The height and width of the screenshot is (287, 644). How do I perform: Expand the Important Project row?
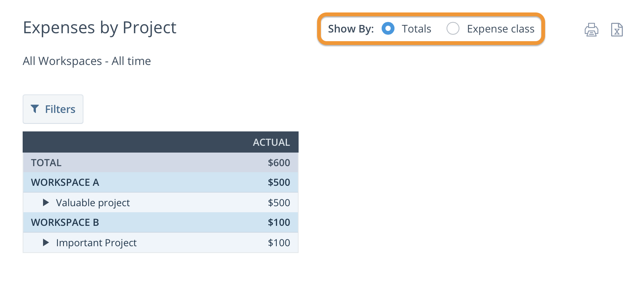(x=46, y=242)
